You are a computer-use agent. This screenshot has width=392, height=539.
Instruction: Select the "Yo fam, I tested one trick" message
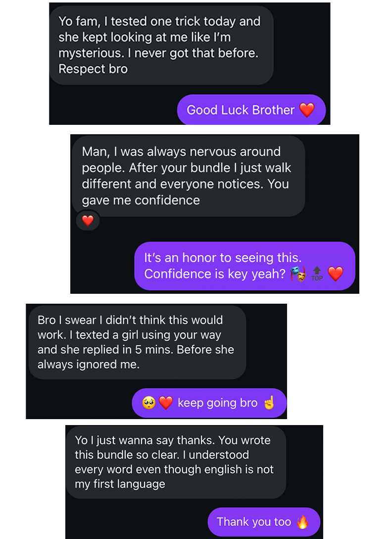coord(161,45)
